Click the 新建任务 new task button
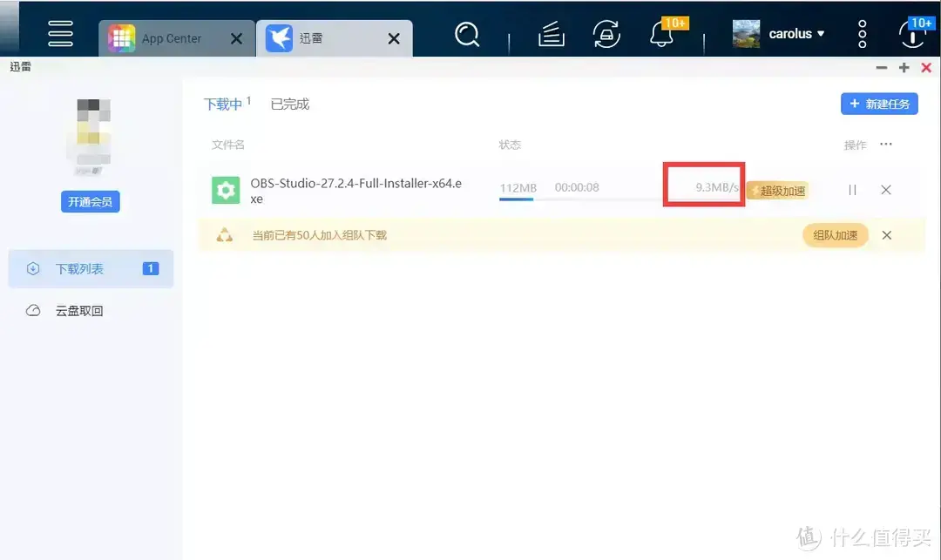Viewport: 941px width, 560px height. point(879,104)
